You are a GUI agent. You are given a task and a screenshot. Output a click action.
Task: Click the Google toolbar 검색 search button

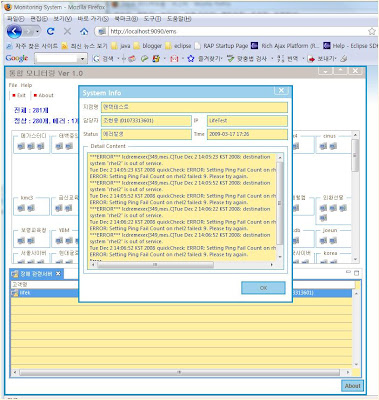(x=103, y=59)
